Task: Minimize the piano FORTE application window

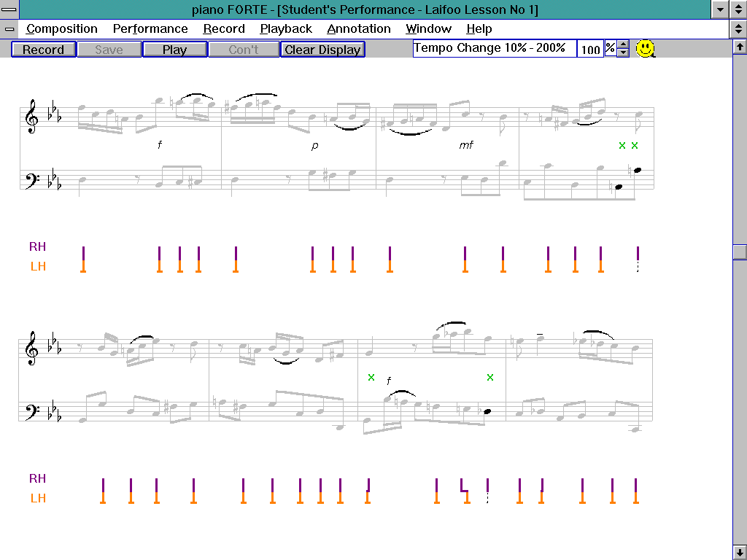Action: (720, 9)
